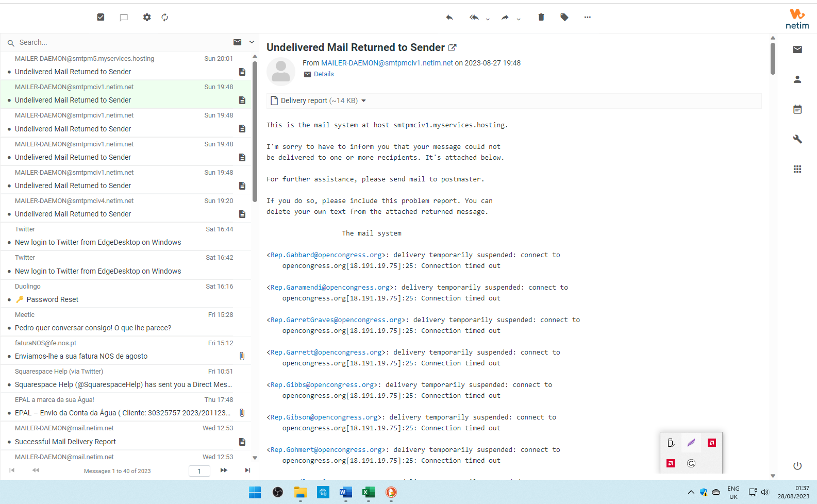Open Word from the taskbar
The width and height of the screenshot is (817, 504).
coord(346,492)
